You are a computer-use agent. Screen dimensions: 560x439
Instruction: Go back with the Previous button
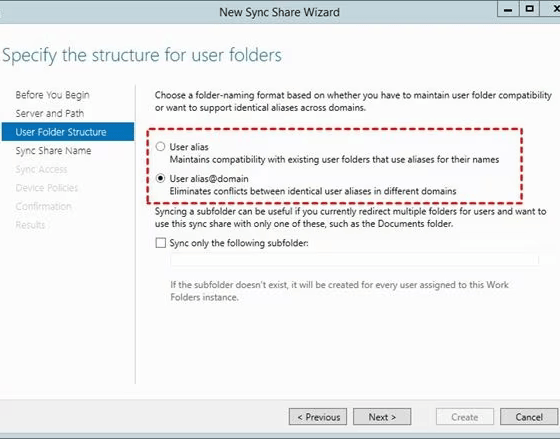(318, 417)
